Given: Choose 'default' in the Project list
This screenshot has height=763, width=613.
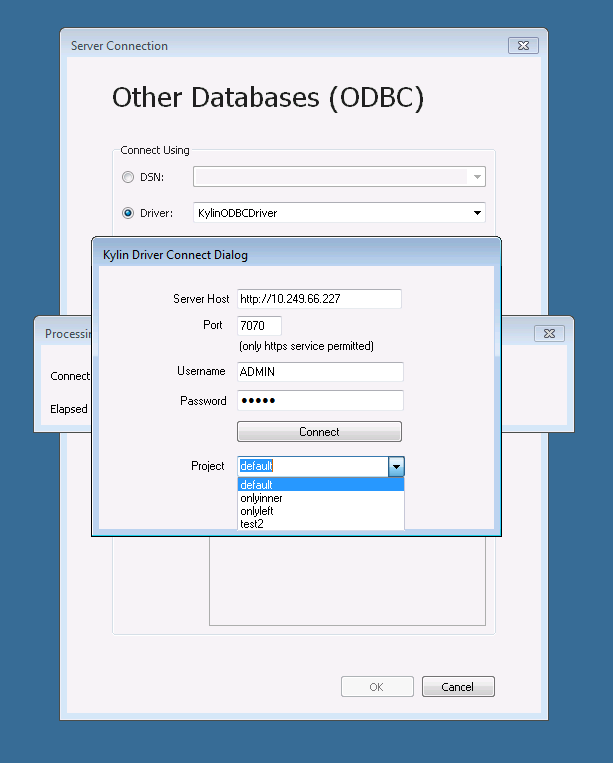Looking at the screenshot, I should [320, 485].
